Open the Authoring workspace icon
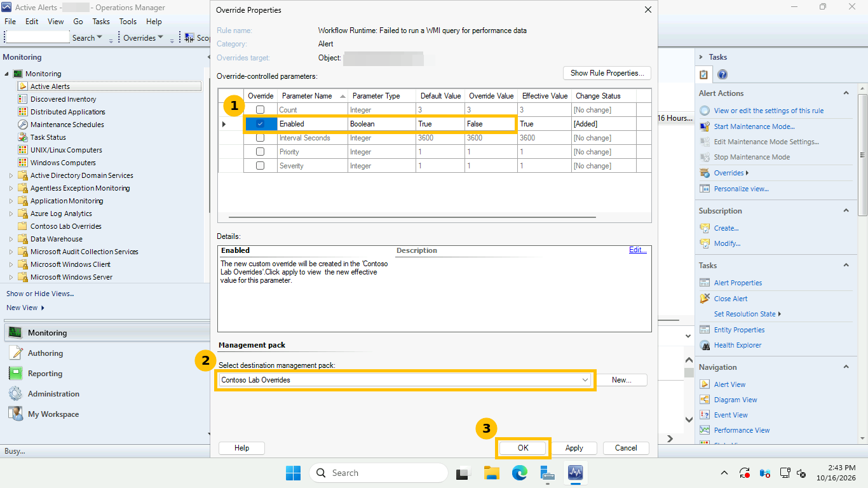This screenshot has height=488, width=868. pyautogui.click(x=16, y=353)
